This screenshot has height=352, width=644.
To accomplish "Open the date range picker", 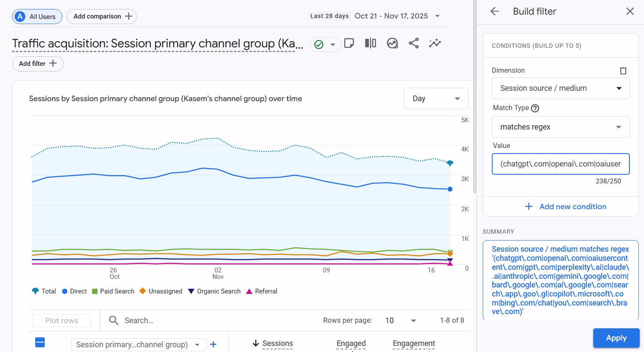I will pyautogui.click(x=396, y=16).
